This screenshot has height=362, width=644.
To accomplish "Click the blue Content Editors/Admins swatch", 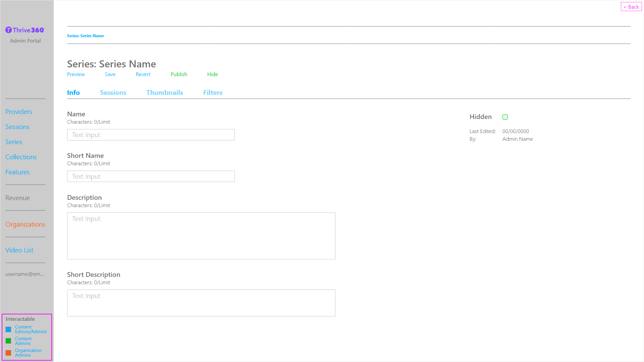I will click(x=8, y=329).
